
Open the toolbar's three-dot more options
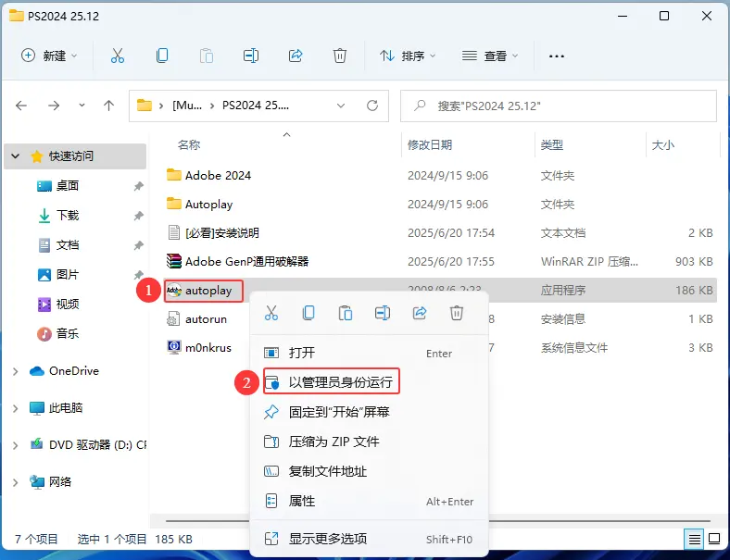557,56
